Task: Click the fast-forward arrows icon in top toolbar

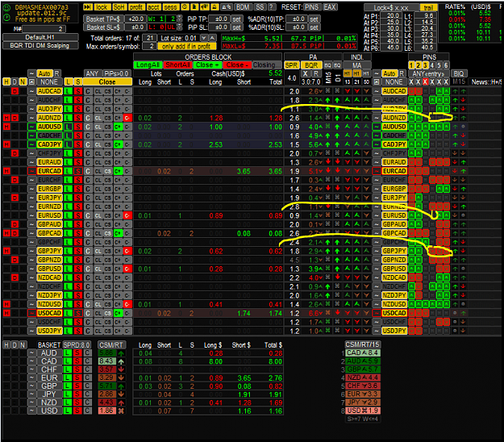Action: pyautogui.click(x=88, y=7)
